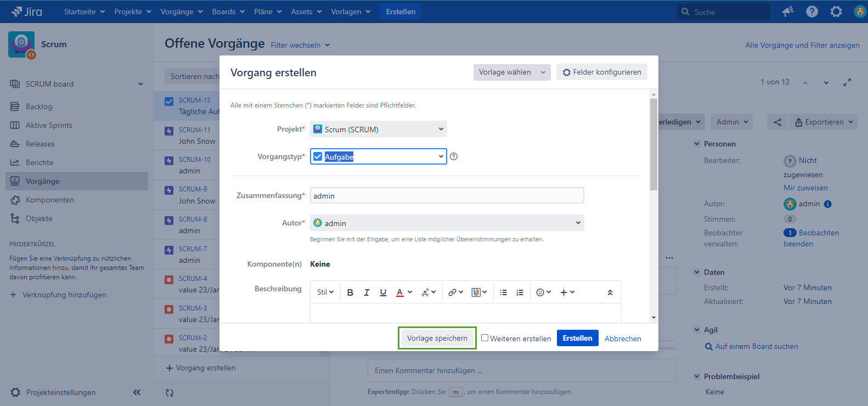Click the Abbrechen link to cancel
The width and height of the screenshot is (868, 406).
(x=623, y=339)
